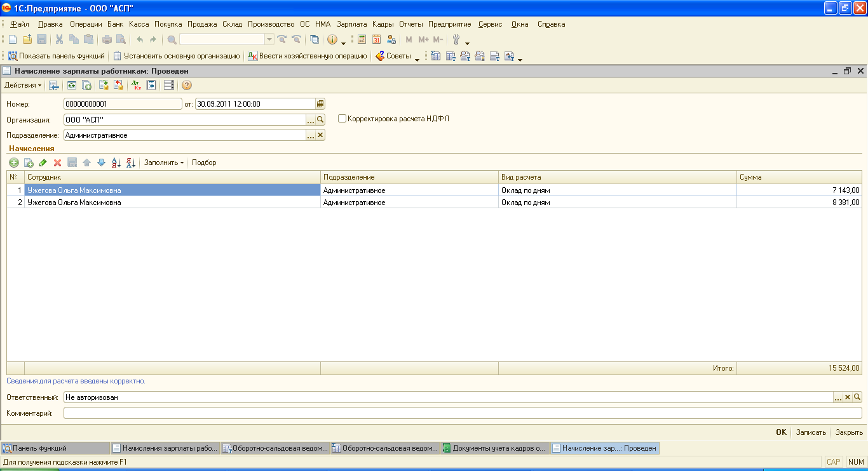Open the Кадры menu
The height and width of the screenshot is (471, 868).
click(383, 24)
